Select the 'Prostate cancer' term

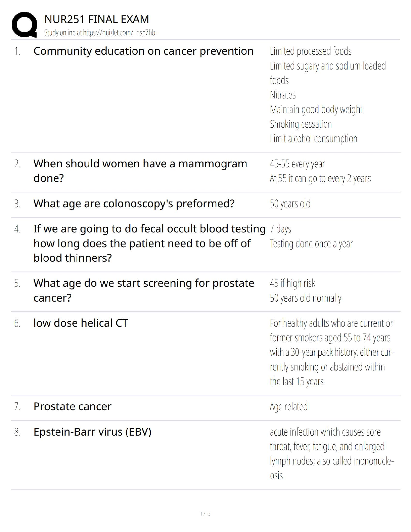coord(73,406)
